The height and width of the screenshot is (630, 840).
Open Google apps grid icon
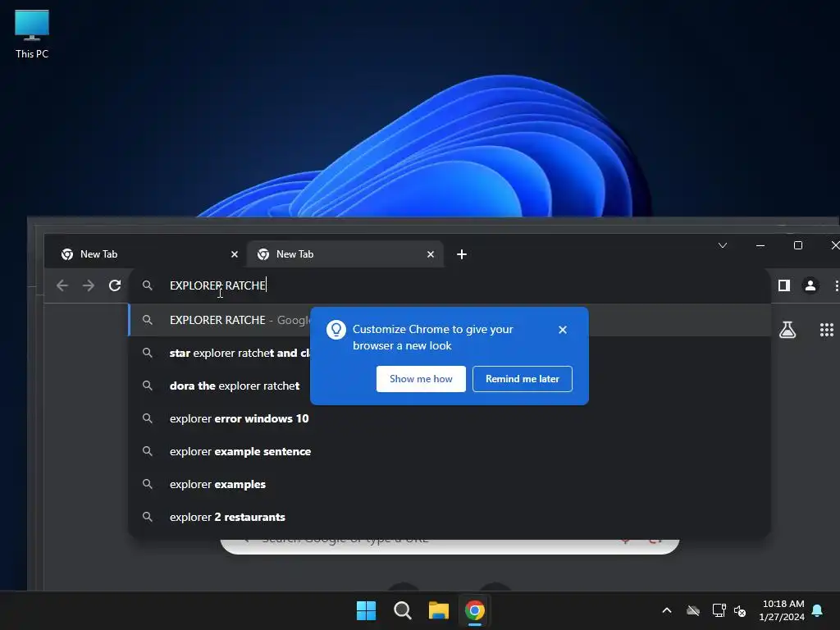coord(827,330)
